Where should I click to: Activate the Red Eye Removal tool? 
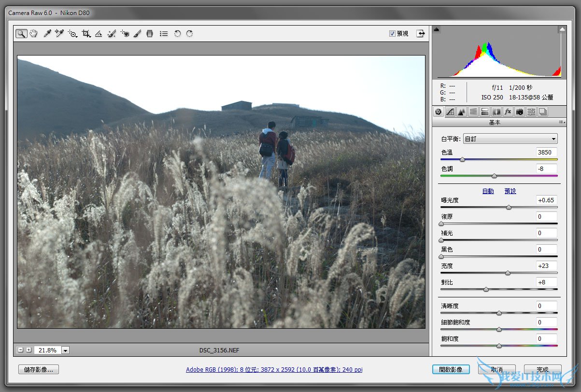click(125, 33)
